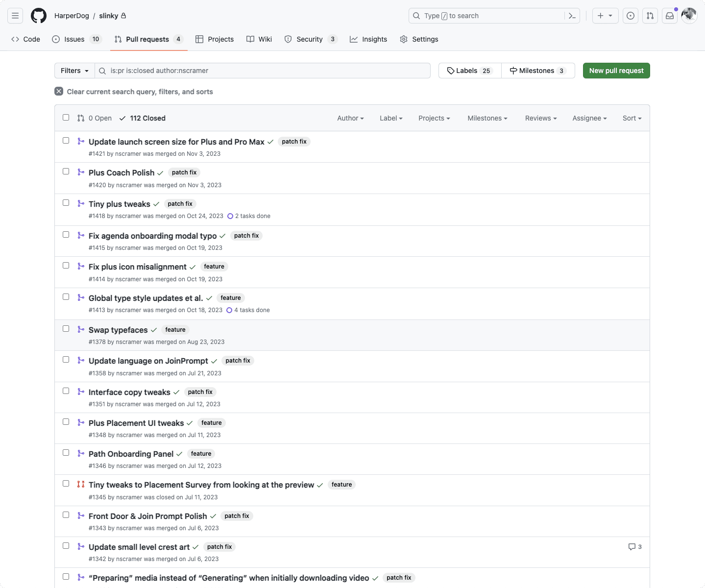705x588 pixels.
Task: Check the box for Plus Coach Polish
Action: pyautogui.click(x=66, y=171)
